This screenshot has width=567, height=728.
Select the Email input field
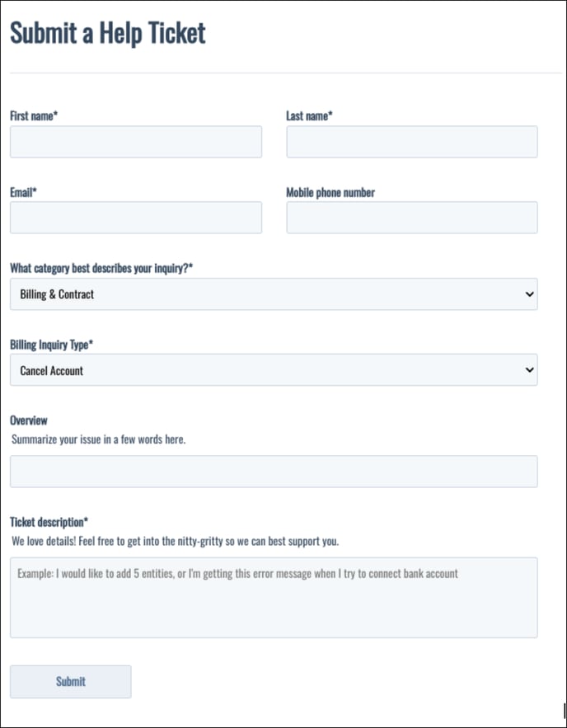[136, 218]
